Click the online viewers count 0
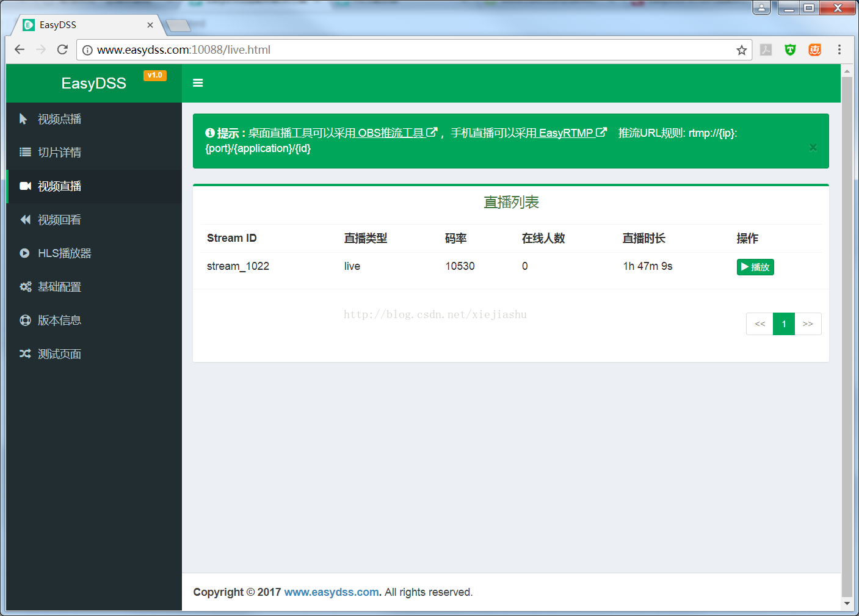This screenshot has height=616, width=859. (525, 266)
